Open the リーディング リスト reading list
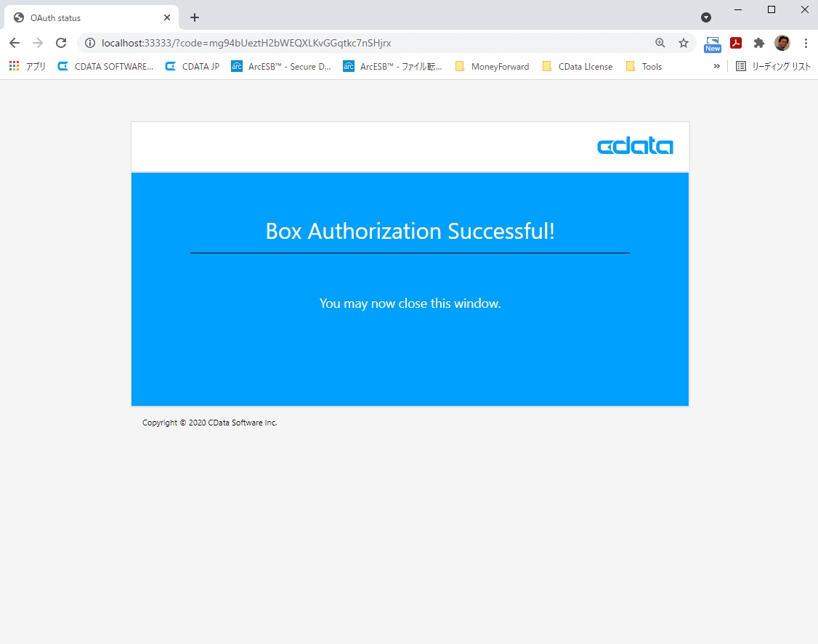818x644 pixels. click(773, 66)
